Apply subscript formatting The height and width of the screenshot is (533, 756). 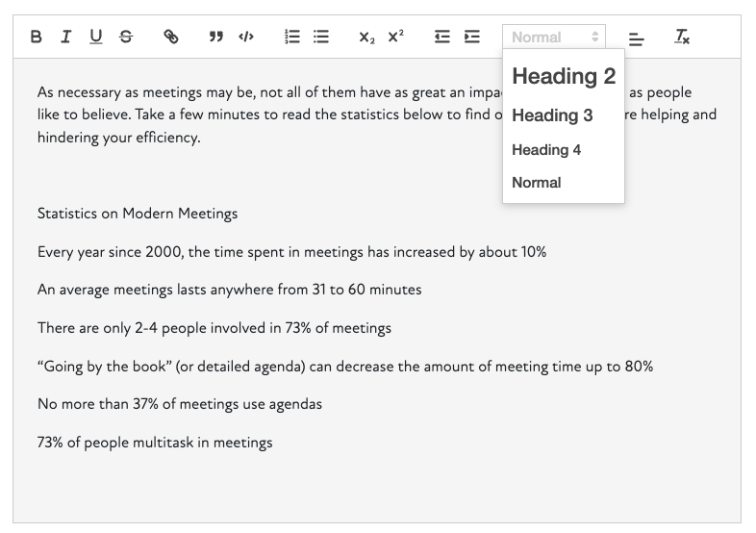click(x=366, y=37)
